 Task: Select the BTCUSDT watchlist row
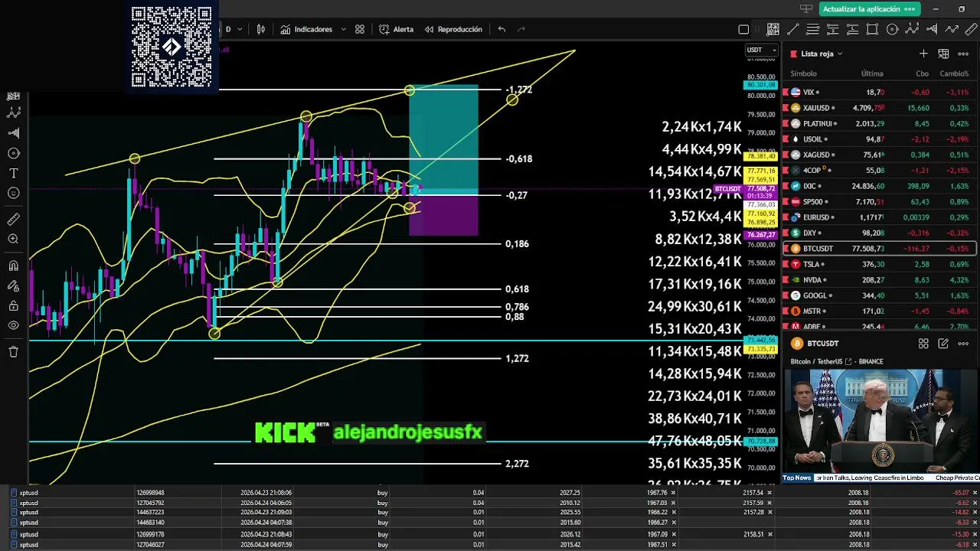pos(879,249)
